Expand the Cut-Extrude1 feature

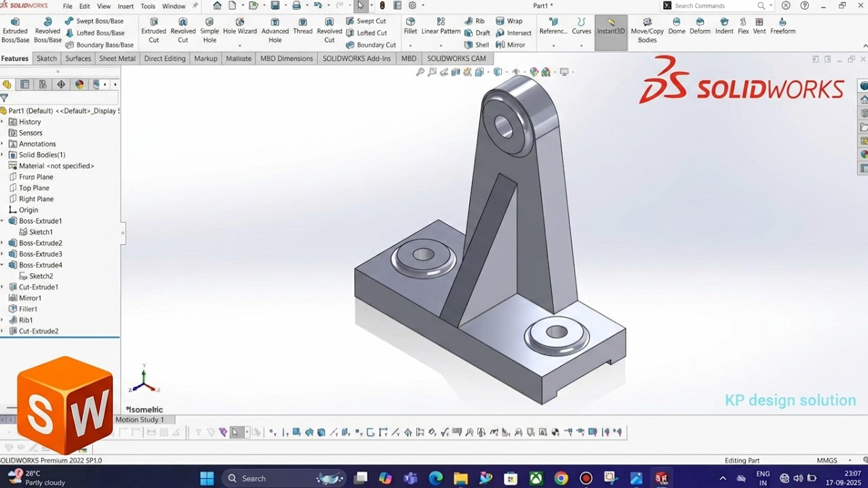2,287
